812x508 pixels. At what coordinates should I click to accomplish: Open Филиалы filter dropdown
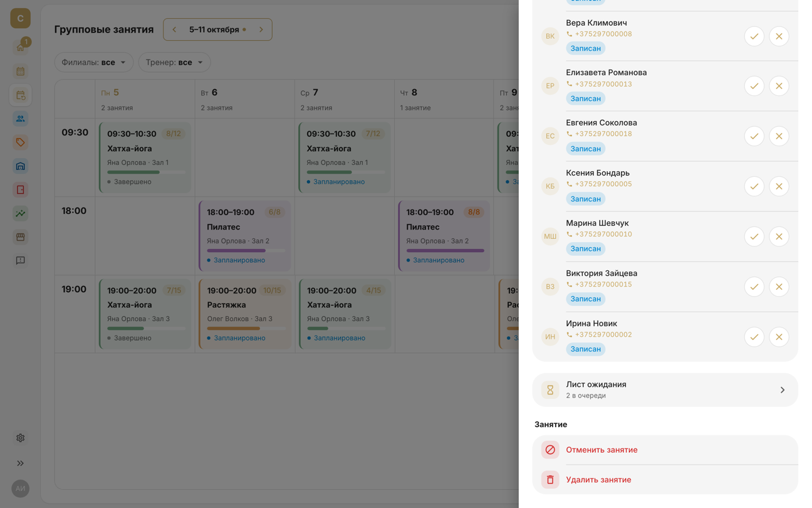pyautogui.click(x=94, y=62)
